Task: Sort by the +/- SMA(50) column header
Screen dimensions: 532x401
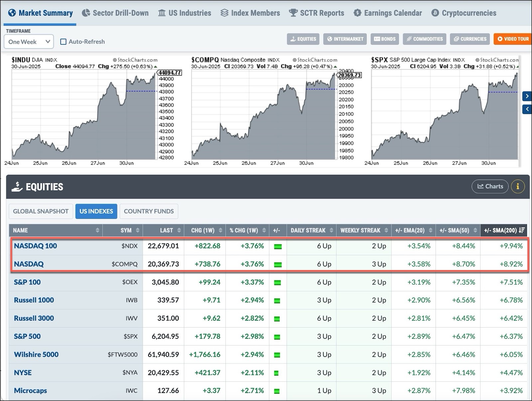Action: (x=458, y=230)
